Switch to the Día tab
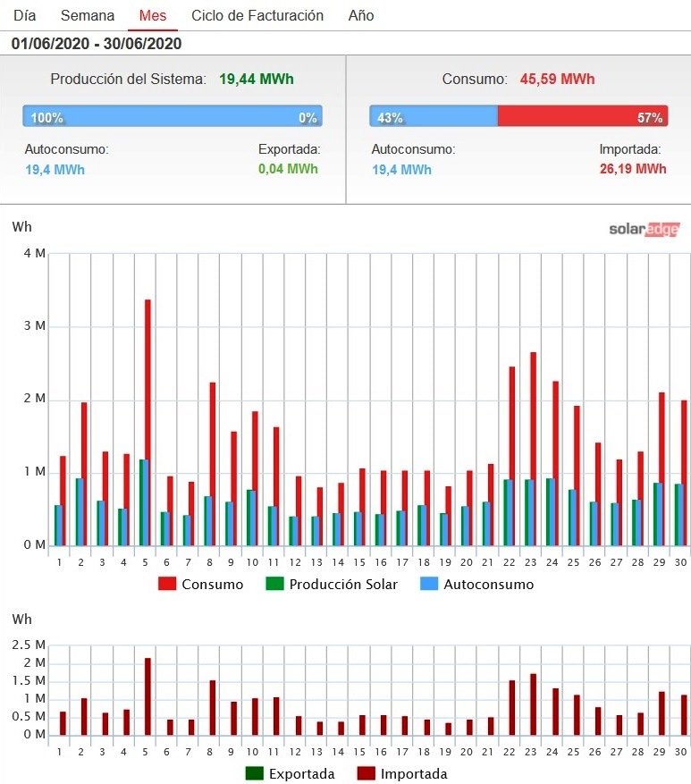Image resolution: width=691 pixels, height=784 pixels. 24,15
